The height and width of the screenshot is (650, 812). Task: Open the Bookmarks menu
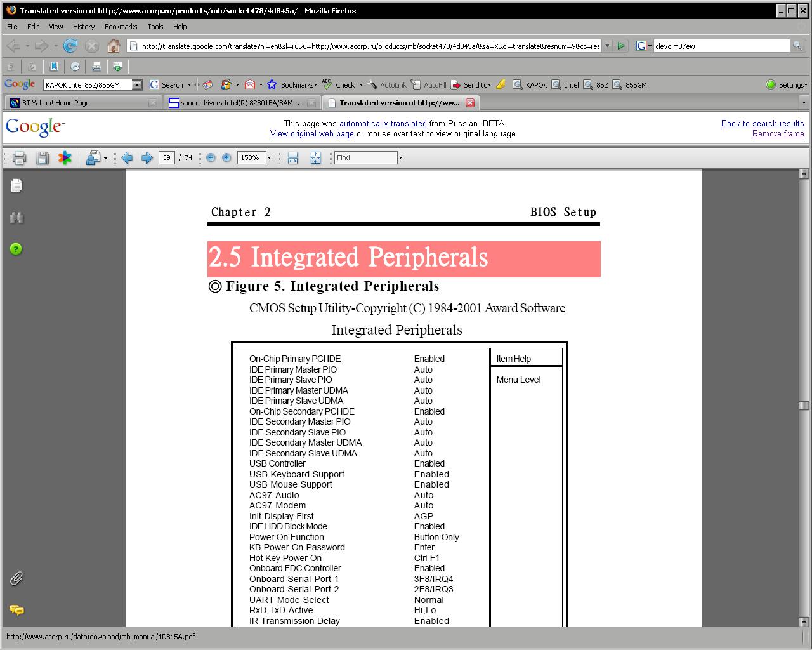tap(121, 27)
